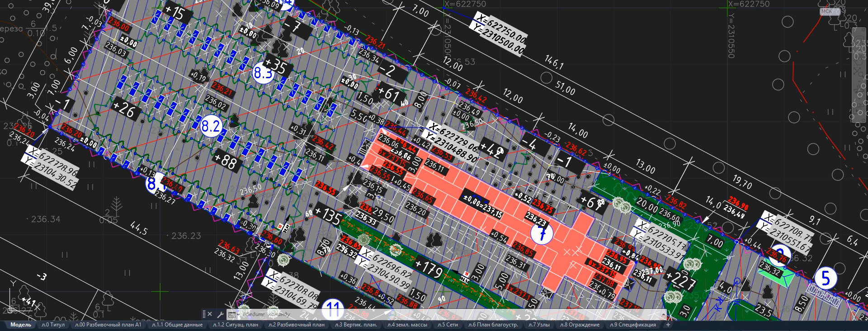The height and width of the screenshot is (331, 868).
Task: Select circled building marker 1
Action: point(542,234)
